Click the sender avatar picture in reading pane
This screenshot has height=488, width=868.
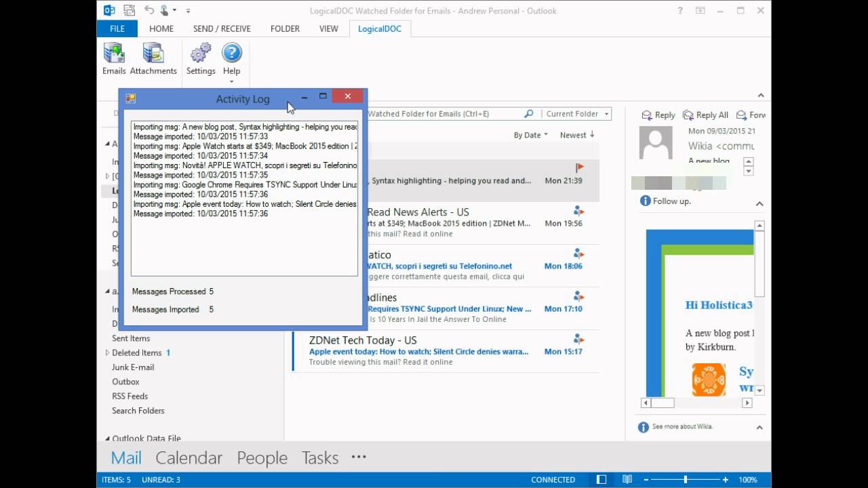point(656,142)
